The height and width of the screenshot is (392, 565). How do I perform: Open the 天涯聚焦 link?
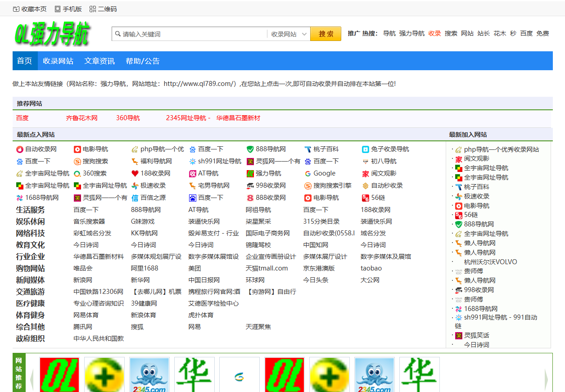[x=258, y=327]
